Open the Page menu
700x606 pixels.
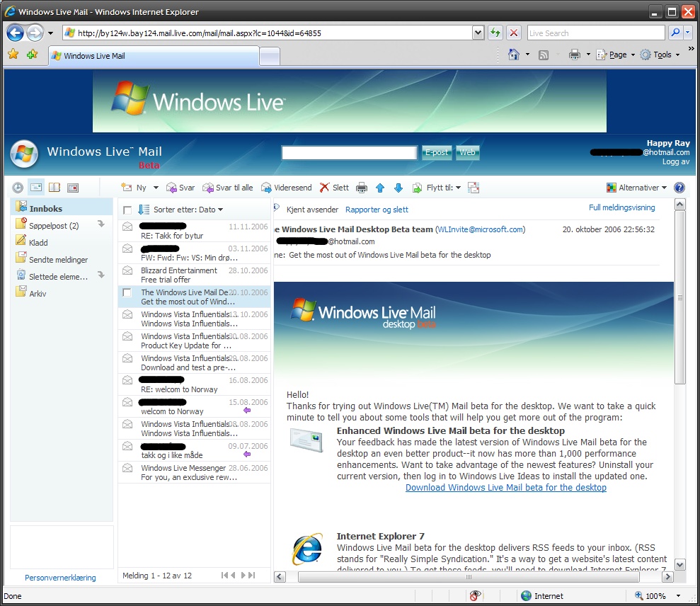[616, 55]
